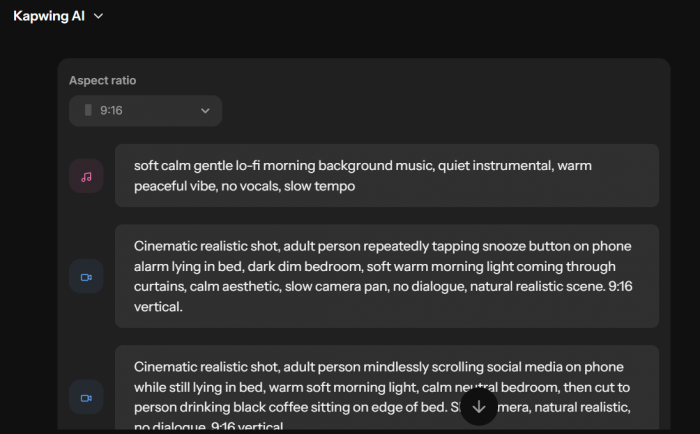Click the portrait rectangle icon next to 9:16
This screenshot has height=434, width=700.
(x=88, y=110)
